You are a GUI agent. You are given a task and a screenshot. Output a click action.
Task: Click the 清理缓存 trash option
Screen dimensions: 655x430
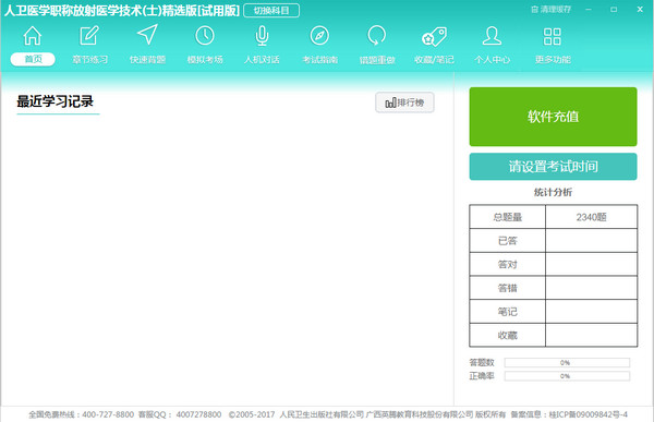pos(551,9)
